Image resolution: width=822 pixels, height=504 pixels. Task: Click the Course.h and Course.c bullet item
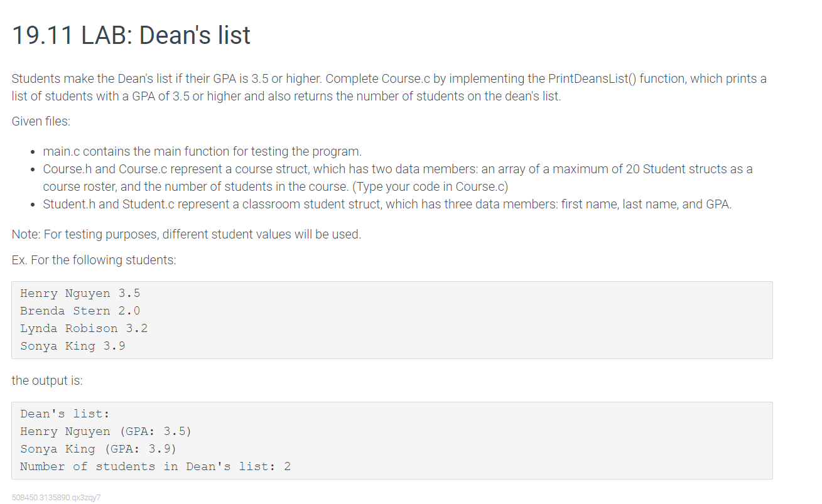point(397,169)
